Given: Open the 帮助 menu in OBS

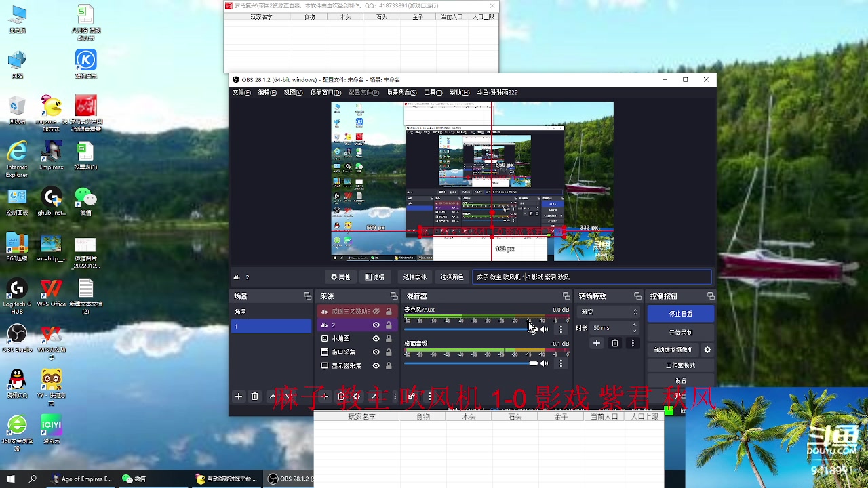Looking at the screenshot, I should [460, 92].
